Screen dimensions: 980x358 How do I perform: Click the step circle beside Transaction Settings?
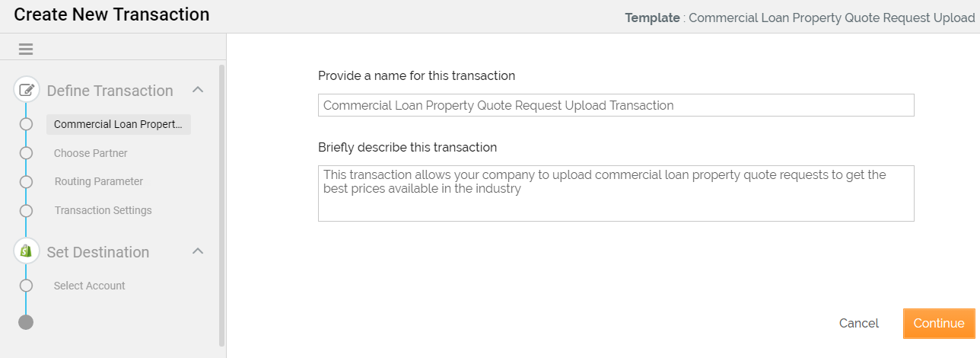click(x=27, y=210)
